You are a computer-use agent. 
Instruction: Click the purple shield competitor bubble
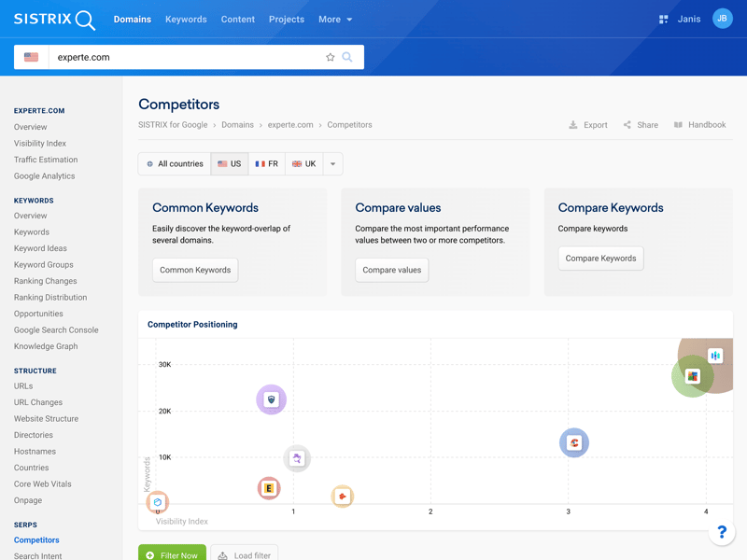click(271, 399)
